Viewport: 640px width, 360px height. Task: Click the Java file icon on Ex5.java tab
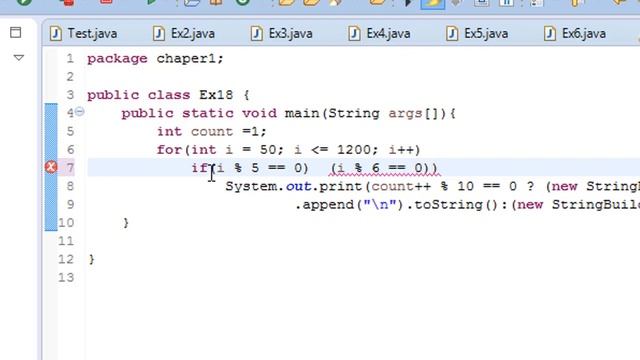(452, 33)
